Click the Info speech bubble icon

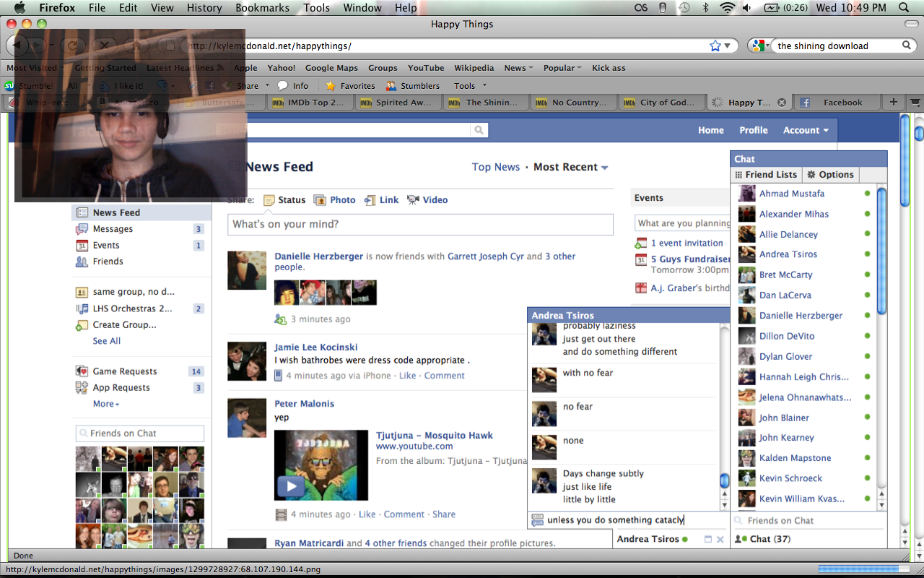[x=283, y=85]
